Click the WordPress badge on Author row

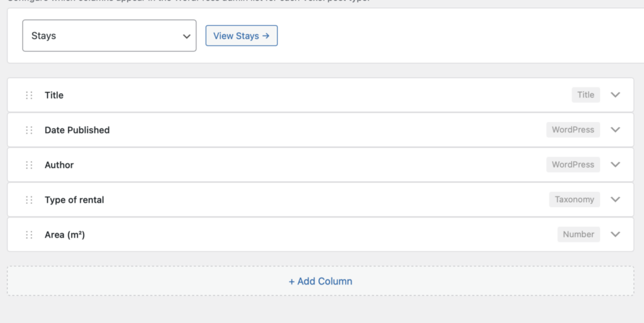point(573,165)
